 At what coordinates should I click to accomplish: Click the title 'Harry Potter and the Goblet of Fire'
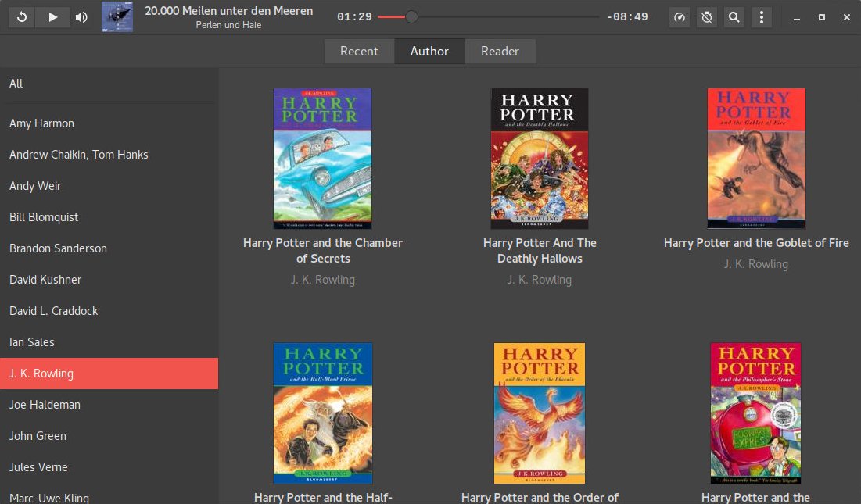(756, 243)
